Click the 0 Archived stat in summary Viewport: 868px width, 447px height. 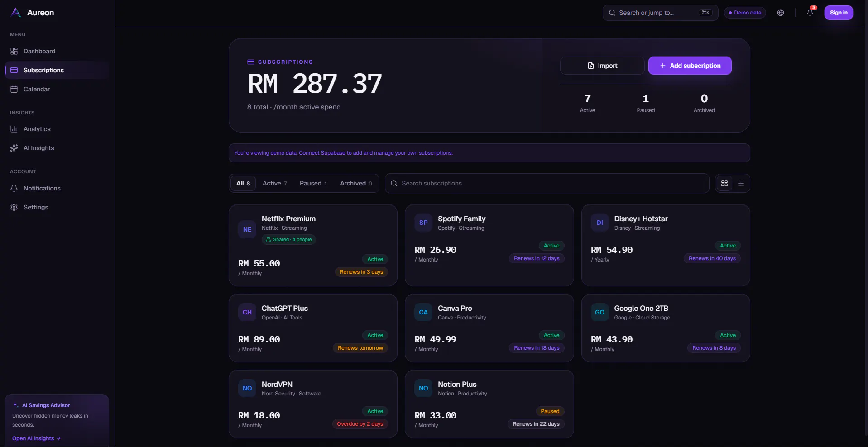click(704, 103)
